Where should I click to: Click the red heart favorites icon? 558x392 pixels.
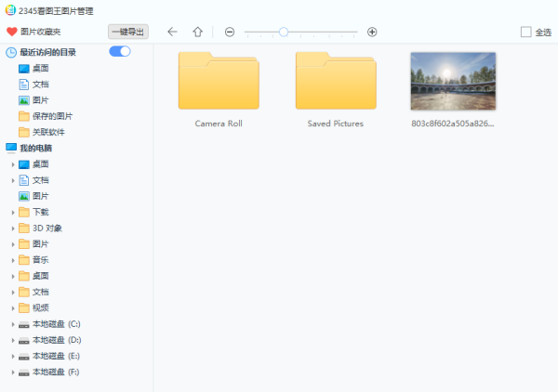pos(11,32)
